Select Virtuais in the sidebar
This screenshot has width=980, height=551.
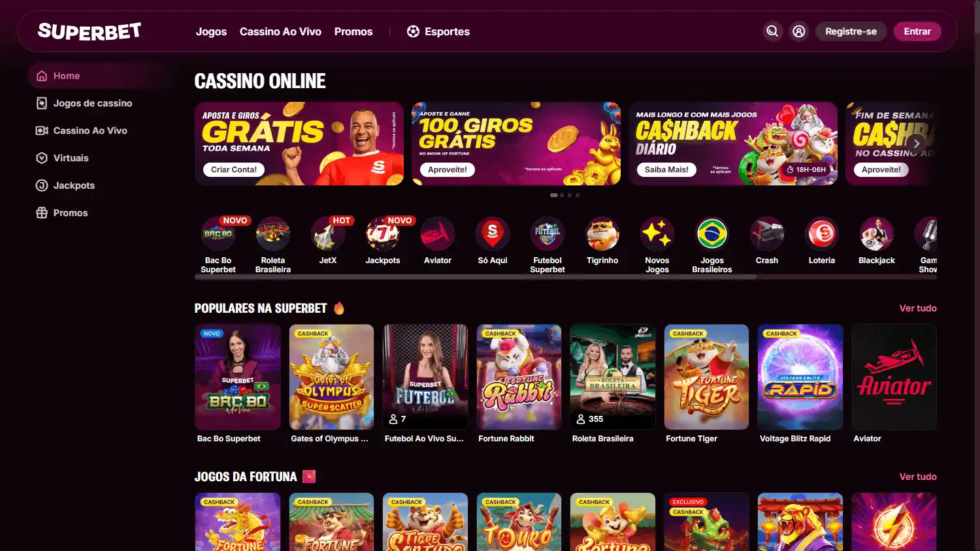point(101,158)
